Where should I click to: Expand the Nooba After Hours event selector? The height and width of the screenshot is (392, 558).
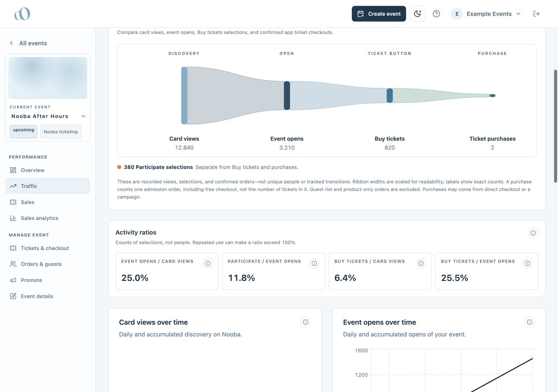(x=48, y=116)
